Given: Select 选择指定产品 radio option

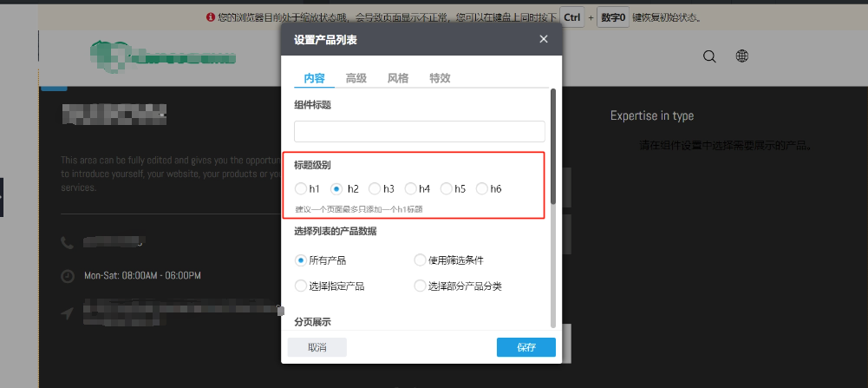Looking at the screenshot, I should 301,286.
